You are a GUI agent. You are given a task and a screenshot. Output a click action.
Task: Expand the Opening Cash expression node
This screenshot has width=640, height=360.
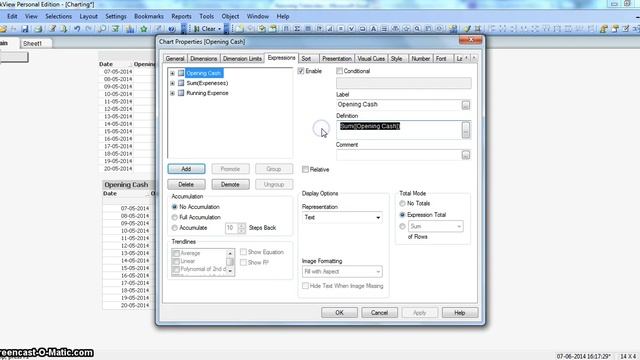coord(172,73)
